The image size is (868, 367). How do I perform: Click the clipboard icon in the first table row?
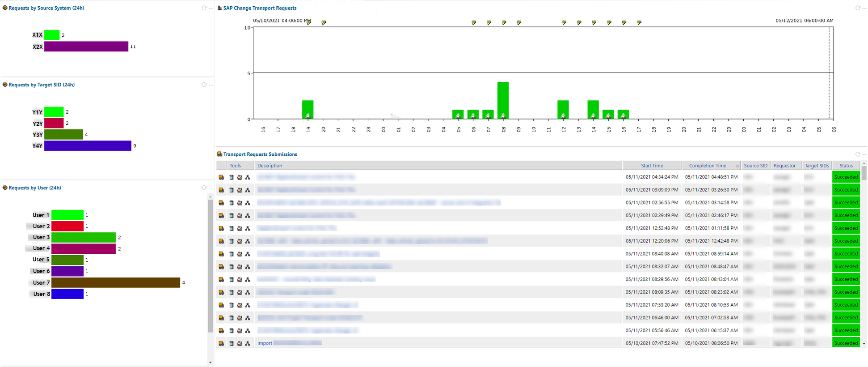(x=232, y=177)
